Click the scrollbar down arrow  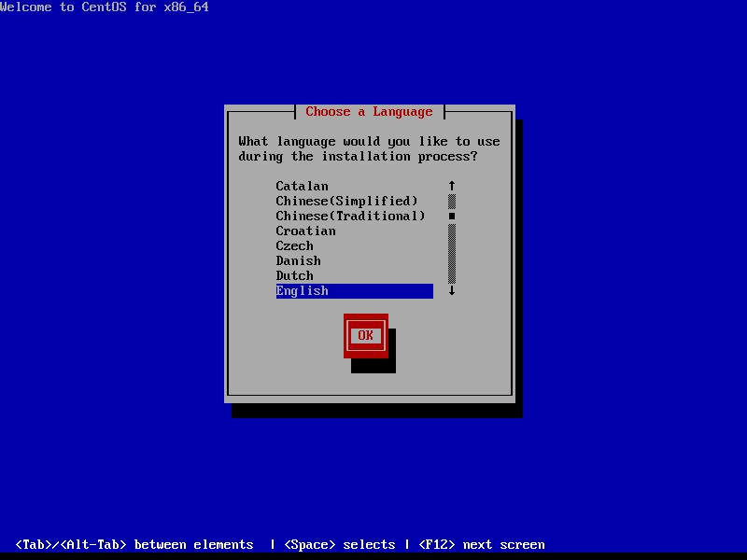tap(452, 290)
